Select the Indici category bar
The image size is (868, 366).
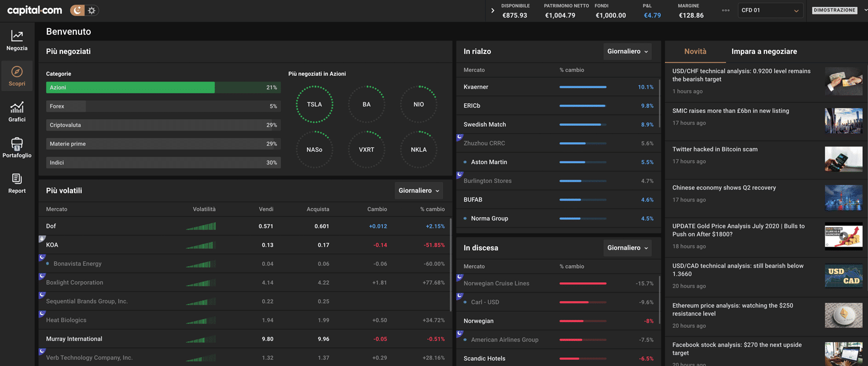(x=163, y=163)
